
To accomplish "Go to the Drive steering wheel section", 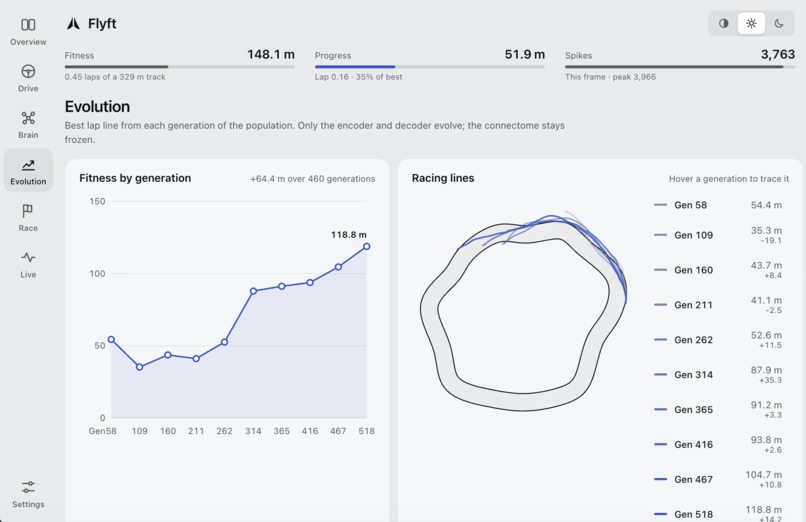I will [28, 78].
